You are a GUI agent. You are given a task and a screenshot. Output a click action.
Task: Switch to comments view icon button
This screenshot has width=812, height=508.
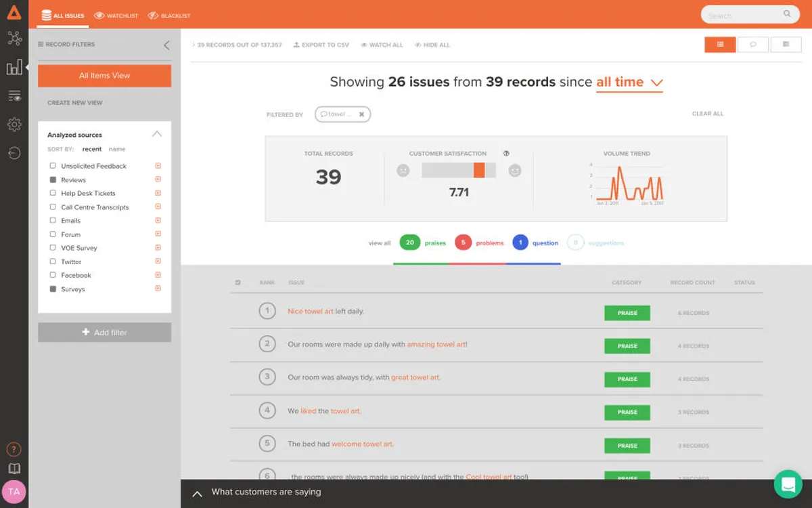point(752,45)
